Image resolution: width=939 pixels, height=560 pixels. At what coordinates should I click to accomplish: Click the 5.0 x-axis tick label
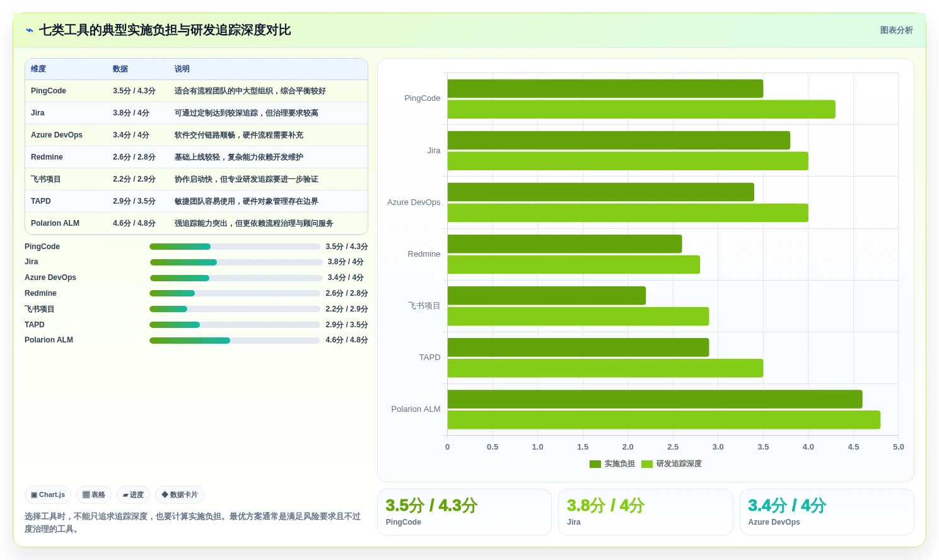[898, 447]
